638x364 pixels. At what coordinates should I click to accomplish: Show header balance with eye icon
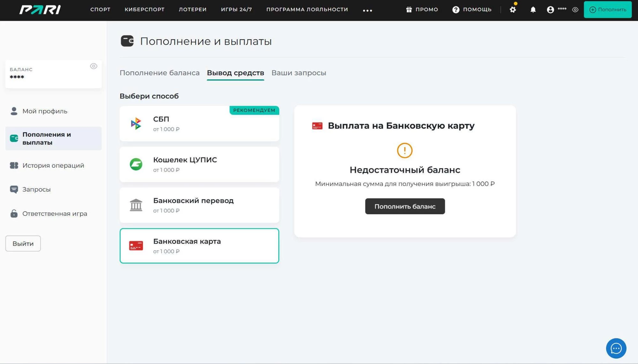pyautogui.click(x=575, y=10)
